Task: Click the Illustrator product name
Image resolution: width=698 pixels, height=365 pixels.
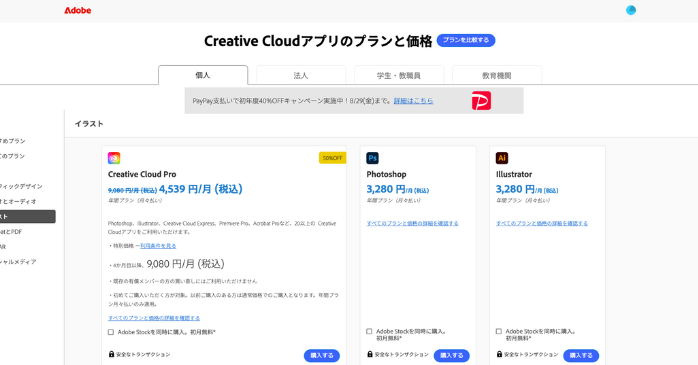Action: [514, 174]
